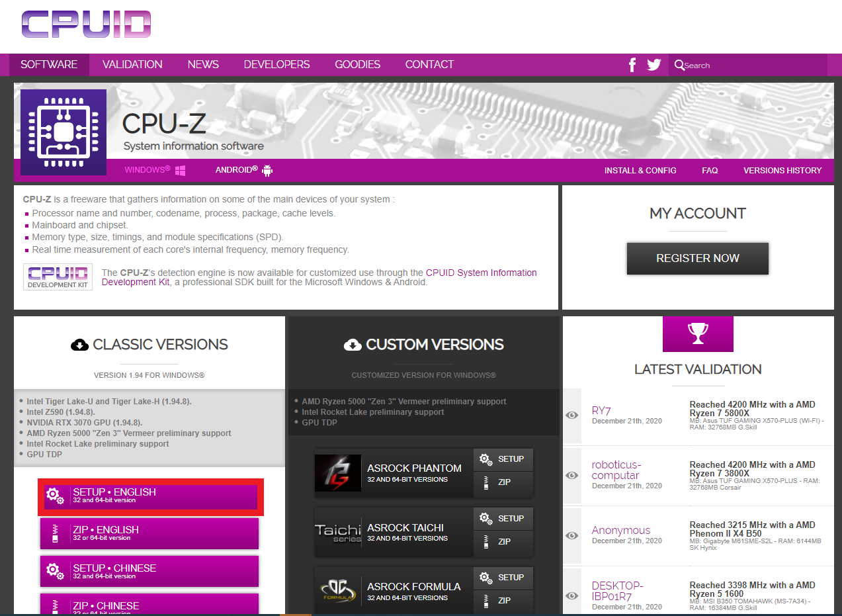The width and height of the screenshot is (842, 616).
Task: Click the Custom Versions download cloud icon
Action: pyautogui.click(x=353, y=345)
